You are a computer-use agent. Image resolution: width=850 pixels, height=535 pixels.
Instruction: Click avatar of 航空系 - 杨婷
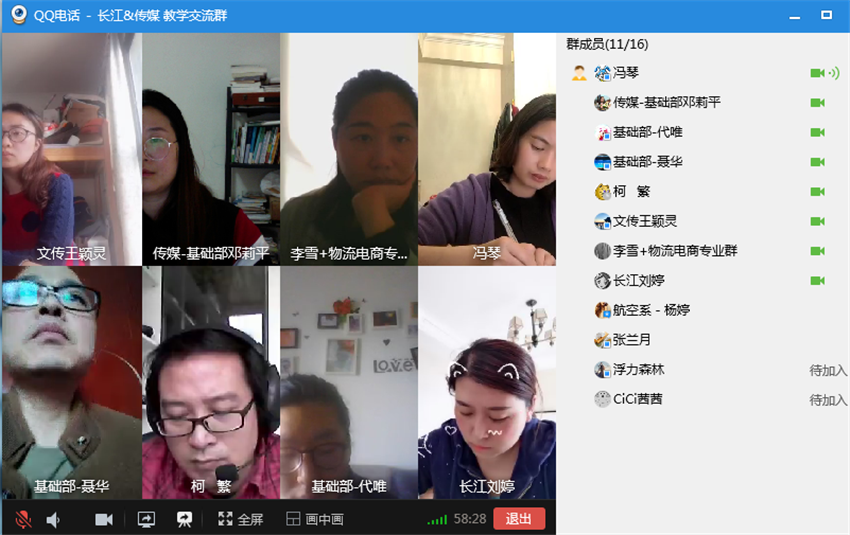(602, 310)
